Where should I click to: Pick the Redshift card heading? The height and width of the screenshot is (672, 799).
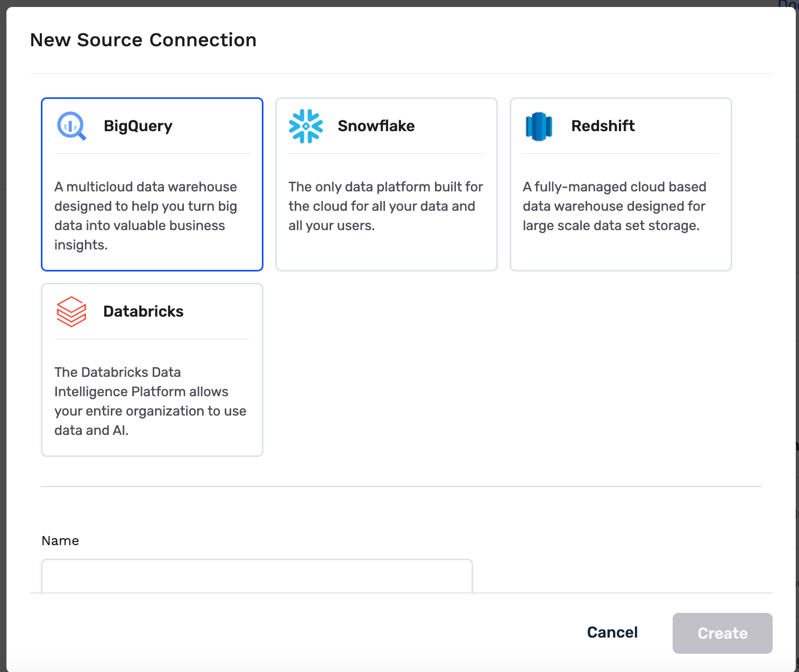point(603,126)
